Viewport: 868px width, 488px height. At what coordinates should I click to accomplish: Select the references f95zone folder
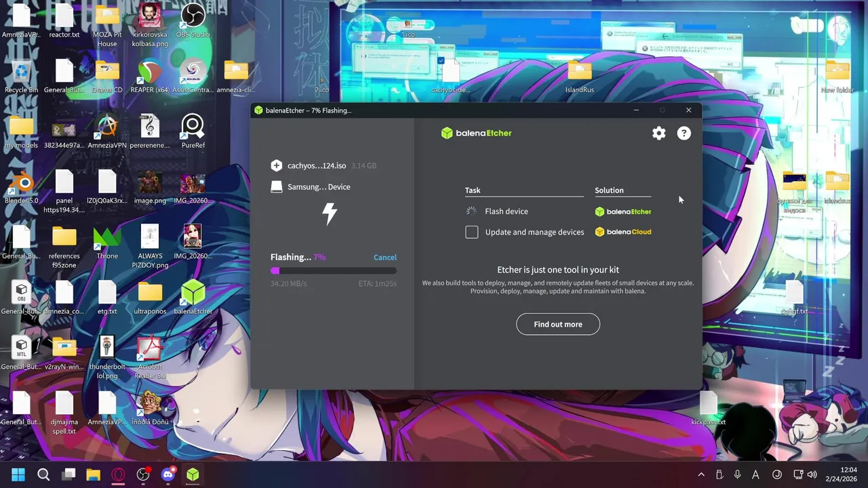(64, 247)
